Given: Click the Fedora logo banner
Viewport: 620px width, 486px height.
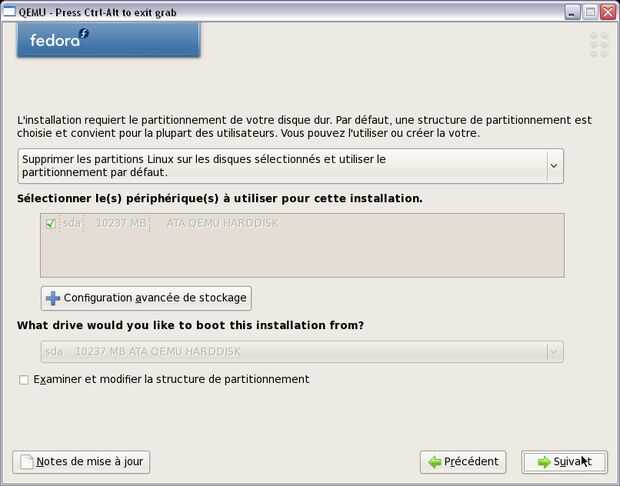Looking at the screenshot, I should point(109,40).
